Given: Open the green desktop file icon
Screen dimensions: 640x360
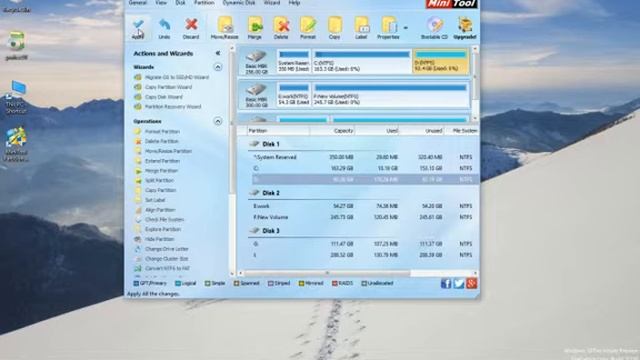Looking at the screenshot, I should pos(16,45).
